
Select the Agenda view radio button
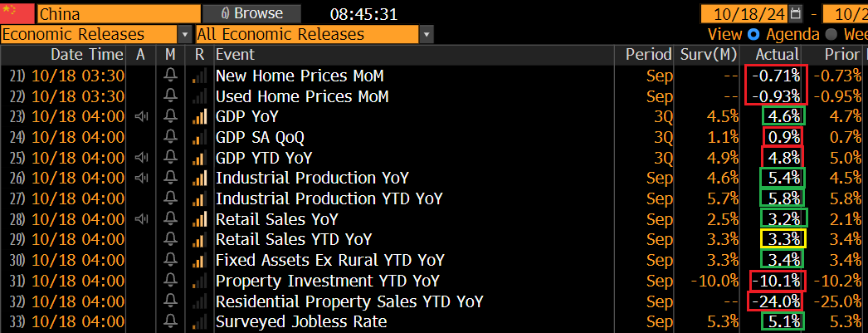(x=753, y=34)
